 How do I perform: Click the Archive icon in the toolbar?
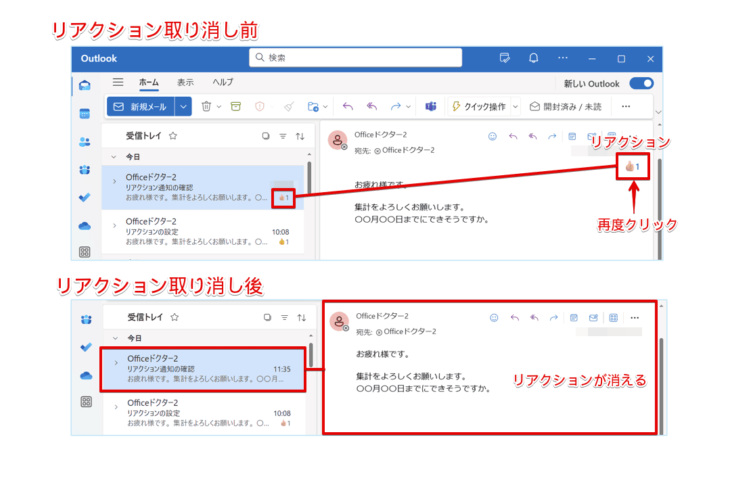point(236,106)
